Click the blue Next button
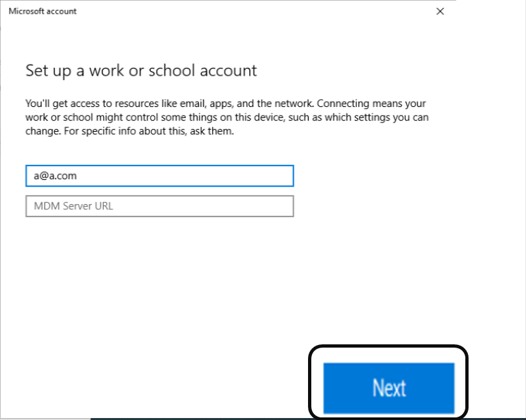Image resolution: width=526 pixels, height=420 pixels. coord(389,388)
